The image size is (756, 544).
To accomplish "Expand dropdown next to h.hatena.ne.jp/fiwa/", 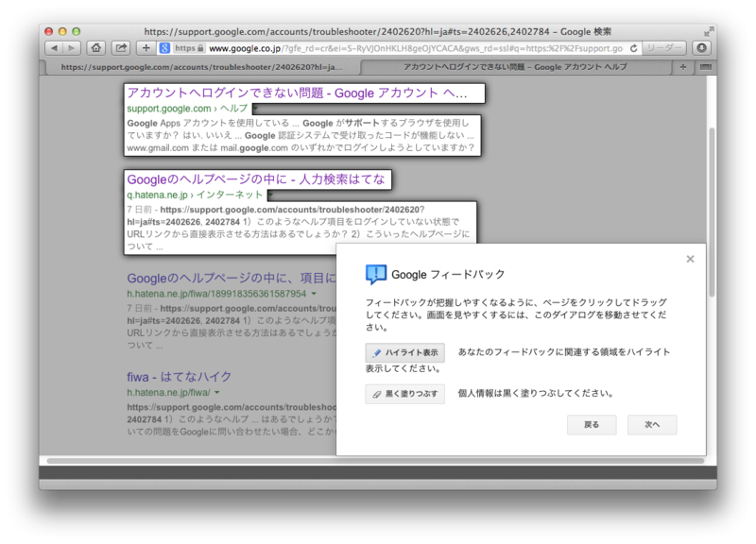I will click(x=217, y=392).
